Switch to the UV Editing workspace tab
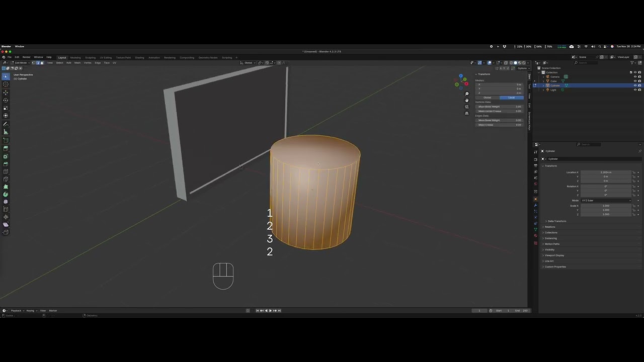This screenshot has height=362, width=644. 106,57
